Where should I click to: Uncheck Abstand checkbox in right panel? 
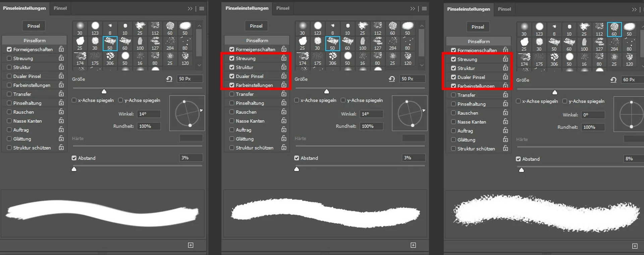(x=518, y=159)
